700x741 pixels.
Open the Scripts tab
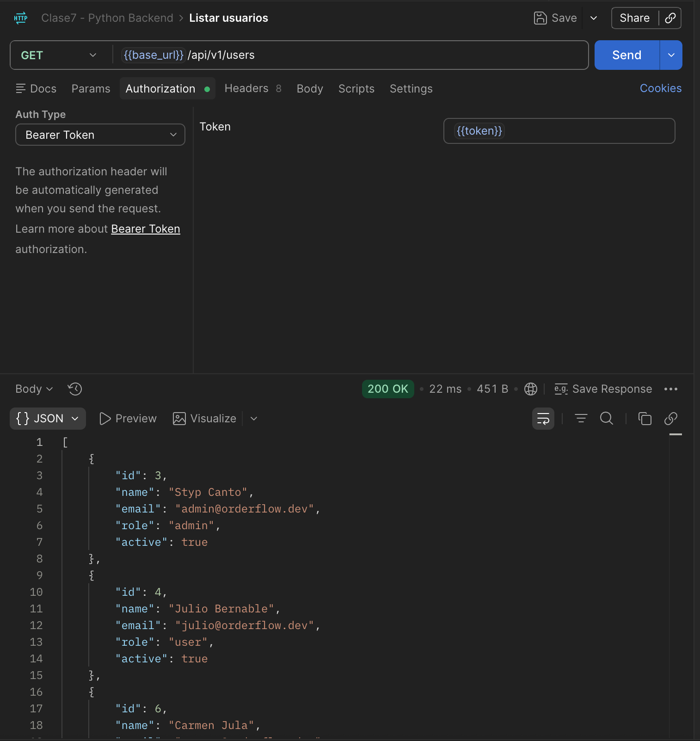[x=356, y=88]
